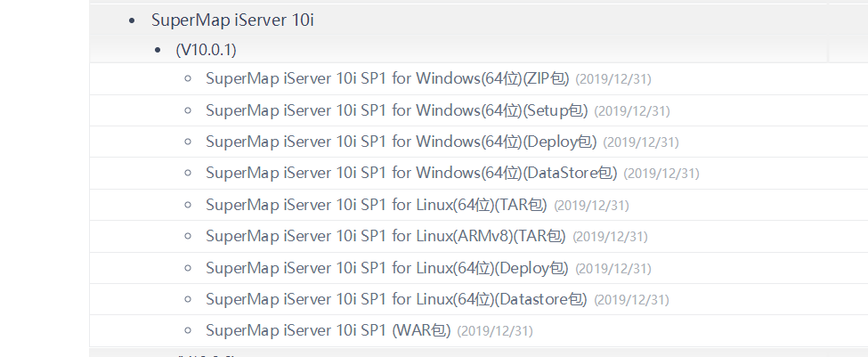Screen dimensions: 868x357
Task: Select the (V10.0.1) version entry
Action: [x=206, y=50]
